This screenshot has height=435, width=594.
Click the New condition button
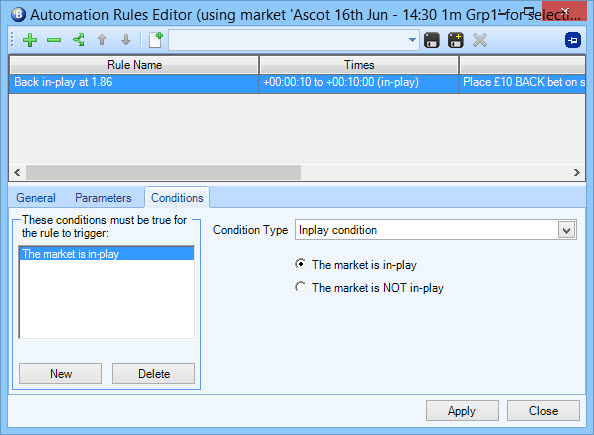click(61, 374)
